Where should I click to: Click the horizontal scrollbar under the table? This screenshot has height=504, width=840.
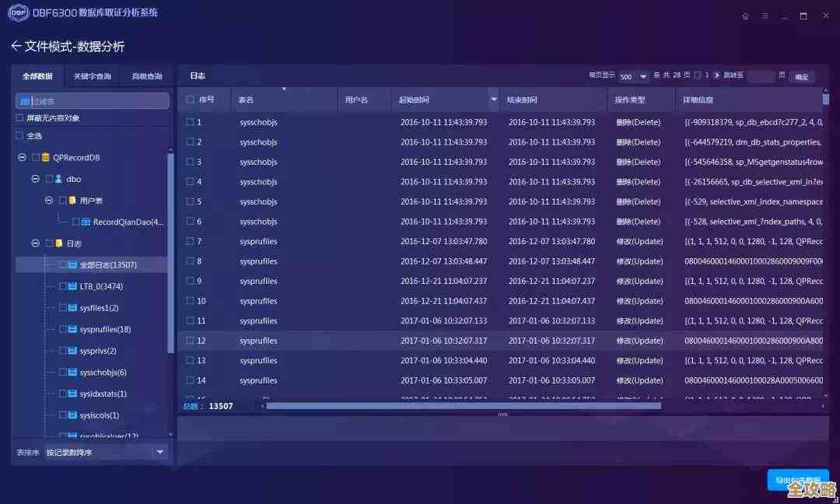[463, 405]
